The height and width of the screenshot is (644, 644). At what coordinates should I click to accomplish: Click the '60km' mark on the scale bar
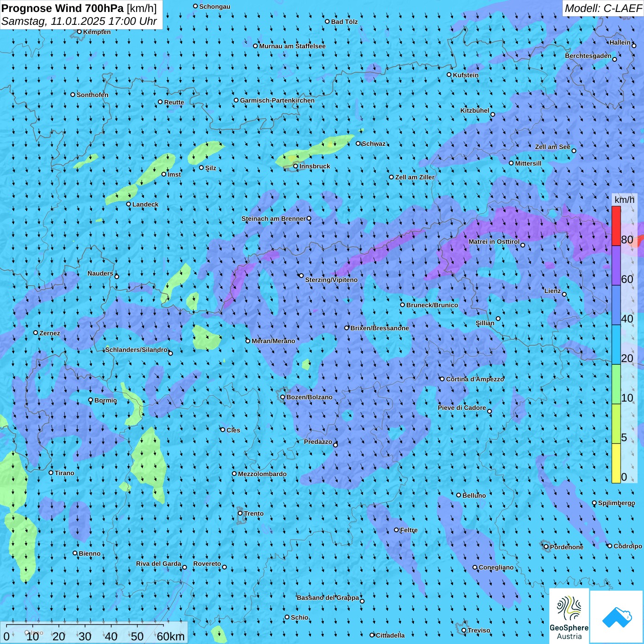click(170, 636)
